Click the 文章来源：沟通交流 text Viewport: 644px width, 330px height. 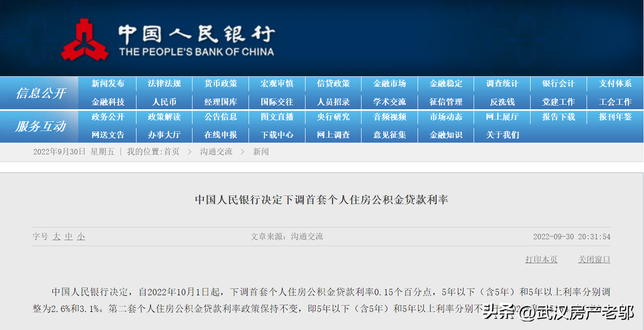(x=287, y=237)
